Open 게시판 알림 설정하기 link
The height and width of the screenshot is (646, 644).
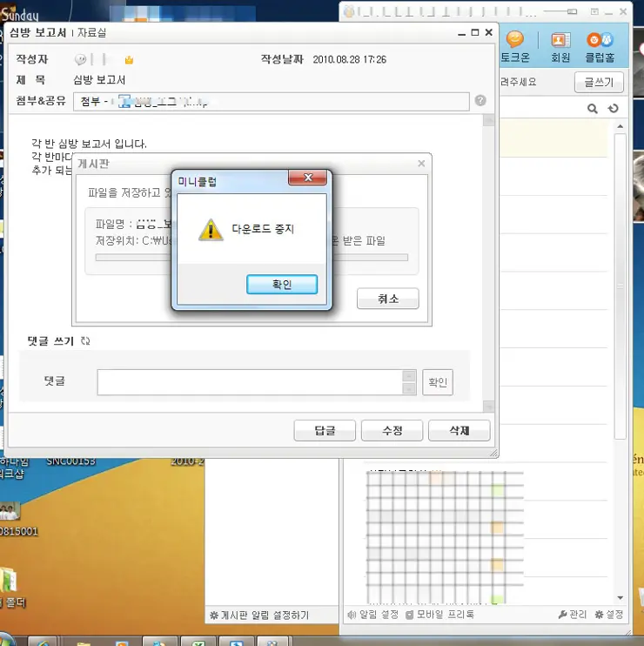(259, 615)
